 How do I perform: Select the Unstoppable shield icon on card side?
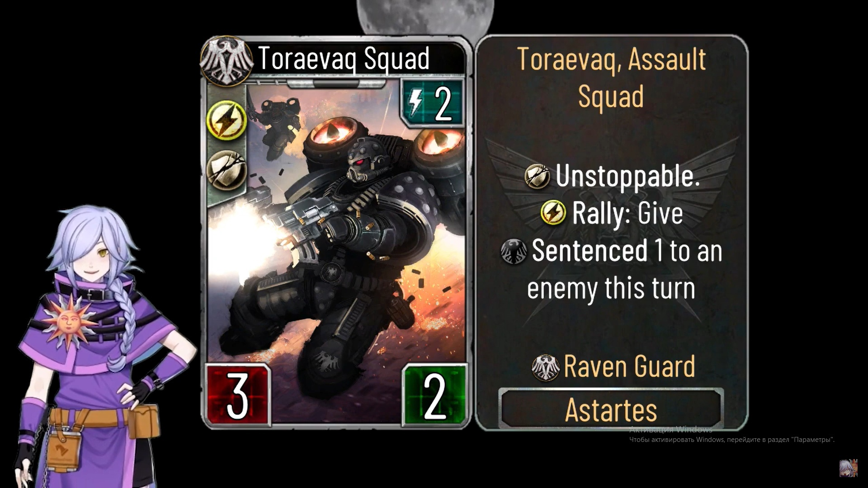226,170
